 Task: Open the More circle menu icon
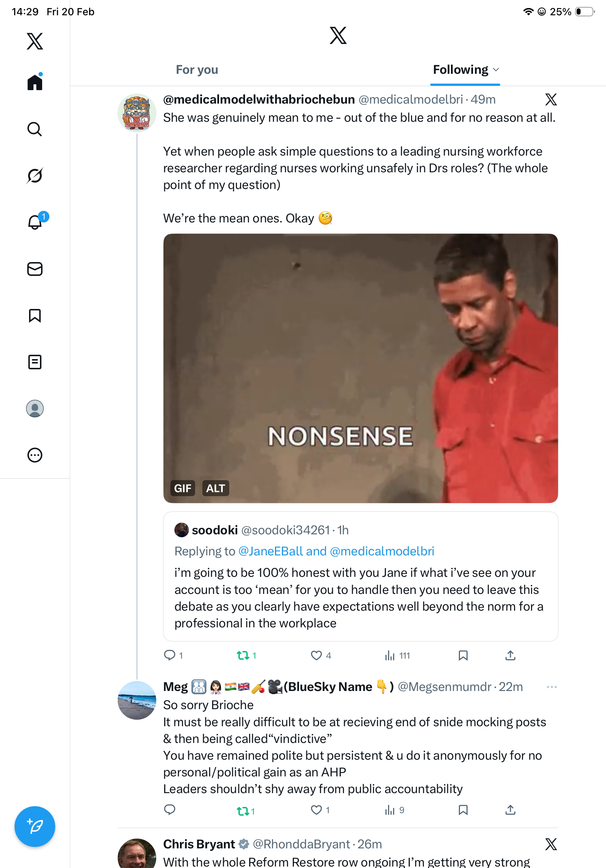[35, 455]
